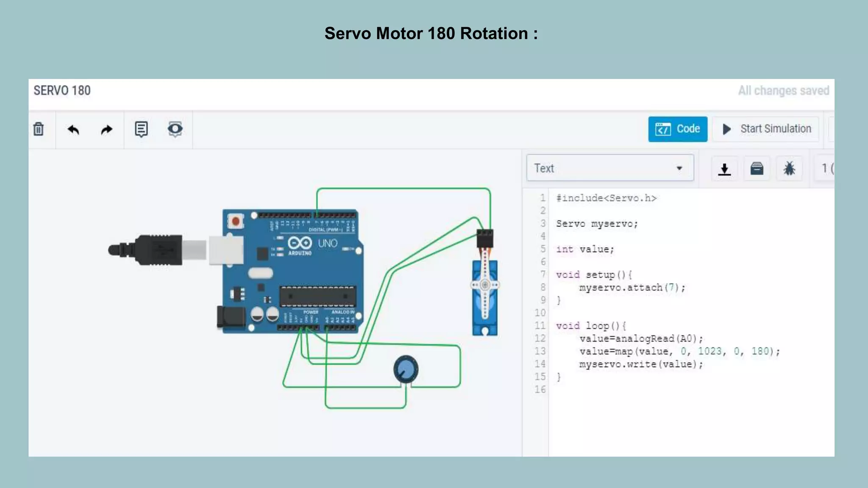The image size is (868, 488).
Task: Click the 'All changes saved' status text
Action: (784, 91)
